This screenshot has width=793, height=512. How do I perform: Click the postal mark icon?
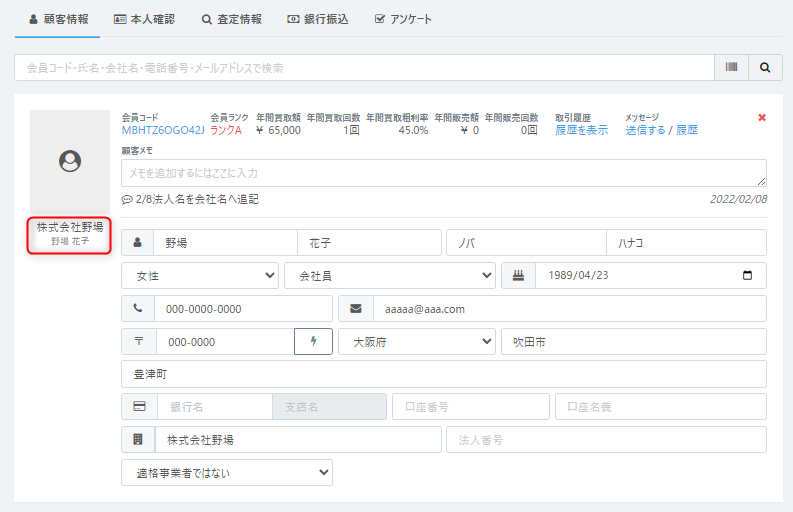(139, 342)
